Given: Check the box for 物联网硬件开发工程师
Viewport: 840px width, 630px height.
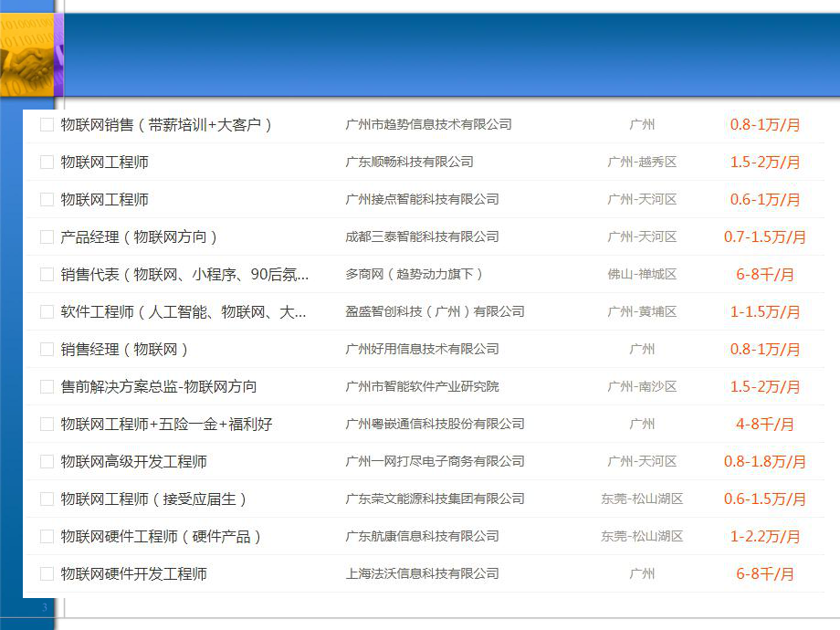Looking at the screenshot, I should click(x=46, y=574).
